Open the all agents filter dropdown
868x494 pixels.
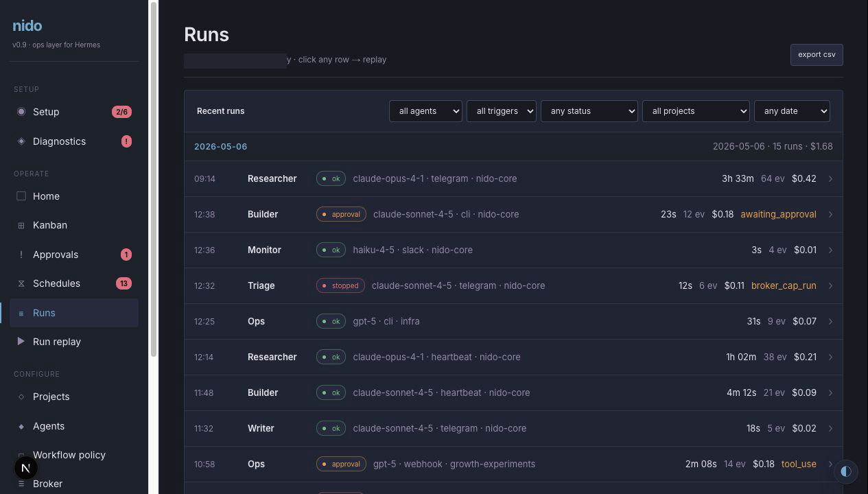425,111
